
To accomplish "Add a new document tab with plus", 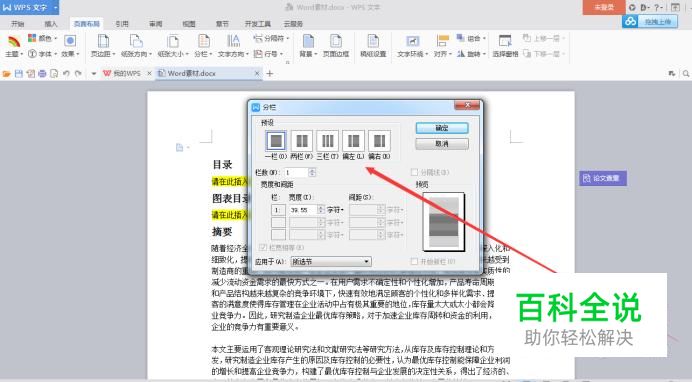I will click(x=270, y=73).
